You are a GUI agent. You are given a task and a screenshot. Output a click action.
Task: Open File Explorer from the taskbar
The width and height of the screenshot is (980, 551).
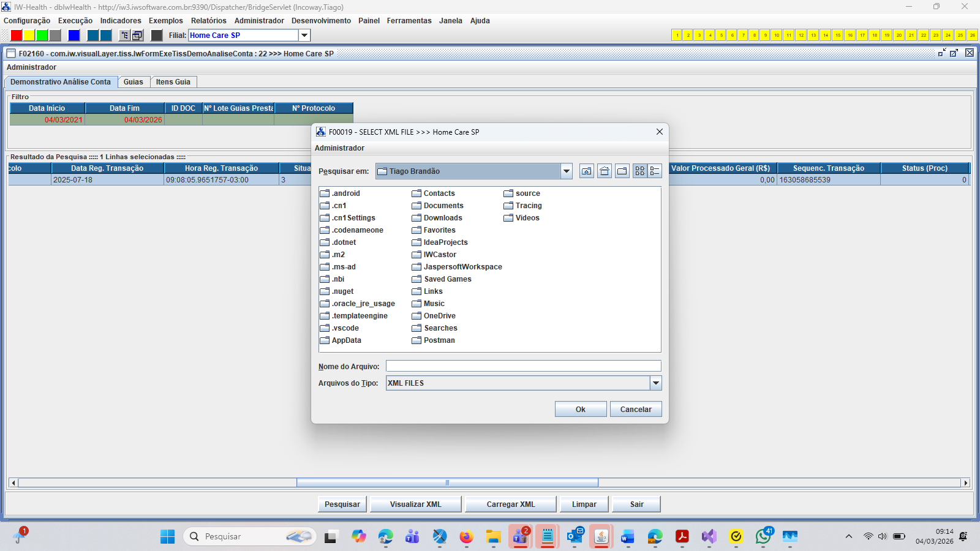coord(494,537)
